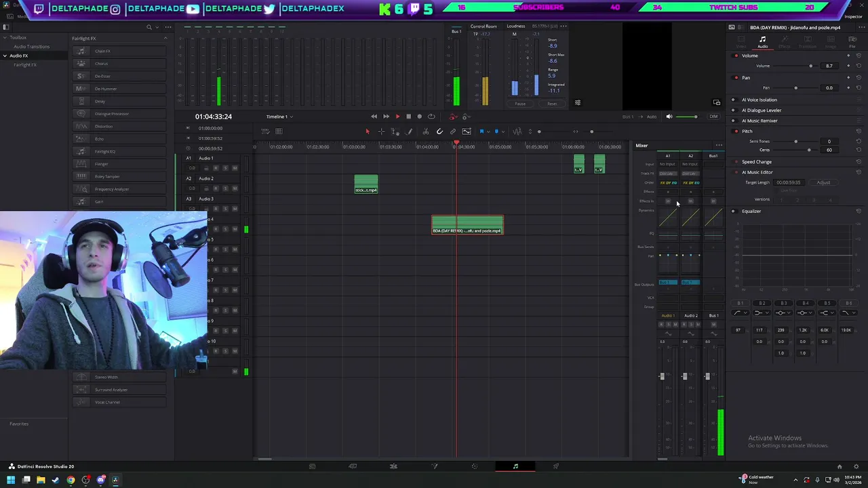Enable AI Music Remixer toggle
868x488 pixels.
point(733,121)
